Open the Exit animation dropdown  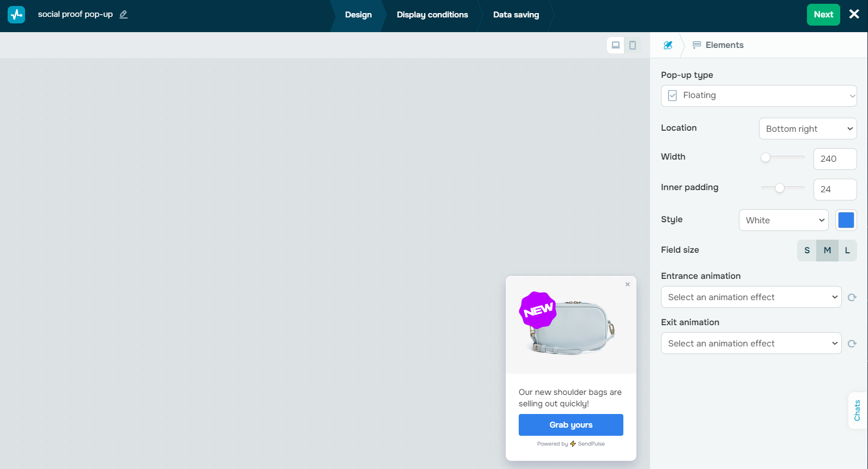pos(751,344)
